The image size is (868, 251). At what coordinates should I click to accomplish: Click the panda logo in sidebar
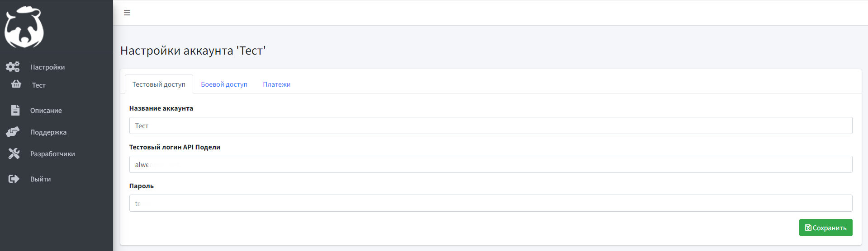click(24, 27)
